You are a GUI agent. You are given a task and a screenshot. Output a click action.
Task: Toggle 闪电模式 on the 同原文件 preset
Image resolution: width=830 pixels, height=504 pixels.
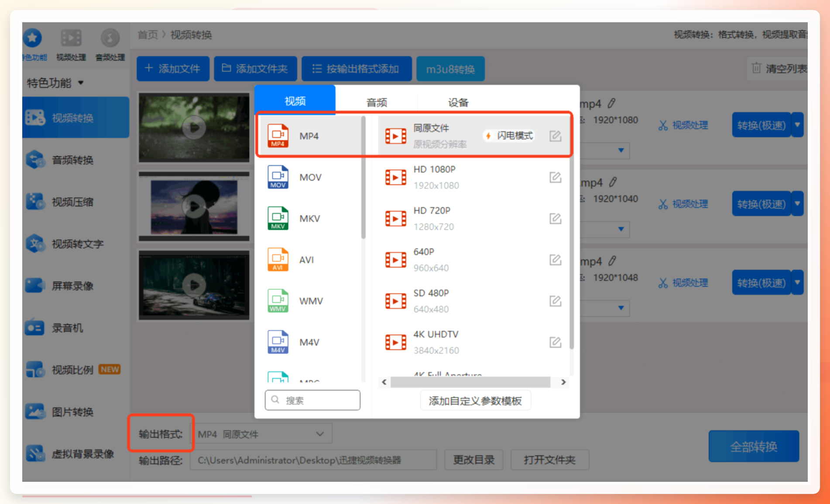point(509,136)
